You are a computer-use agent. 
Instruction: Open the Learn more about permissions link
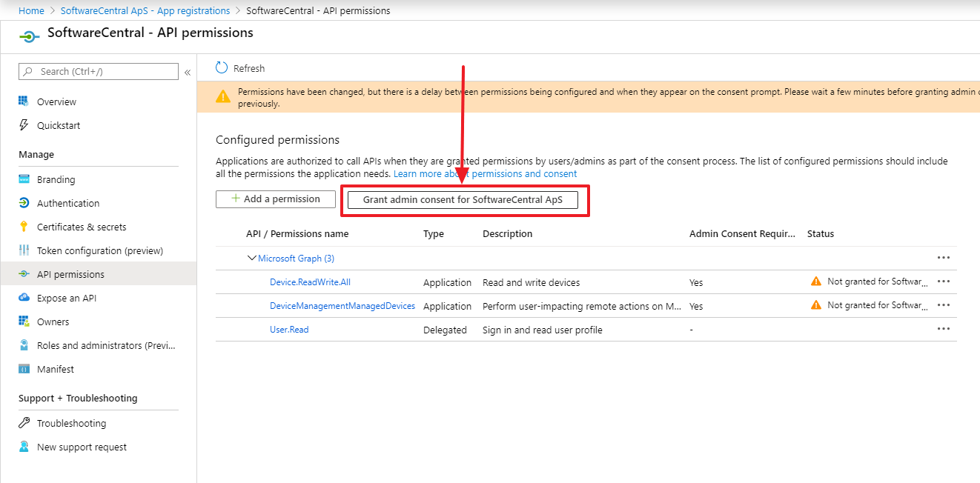tap(485, 174)
